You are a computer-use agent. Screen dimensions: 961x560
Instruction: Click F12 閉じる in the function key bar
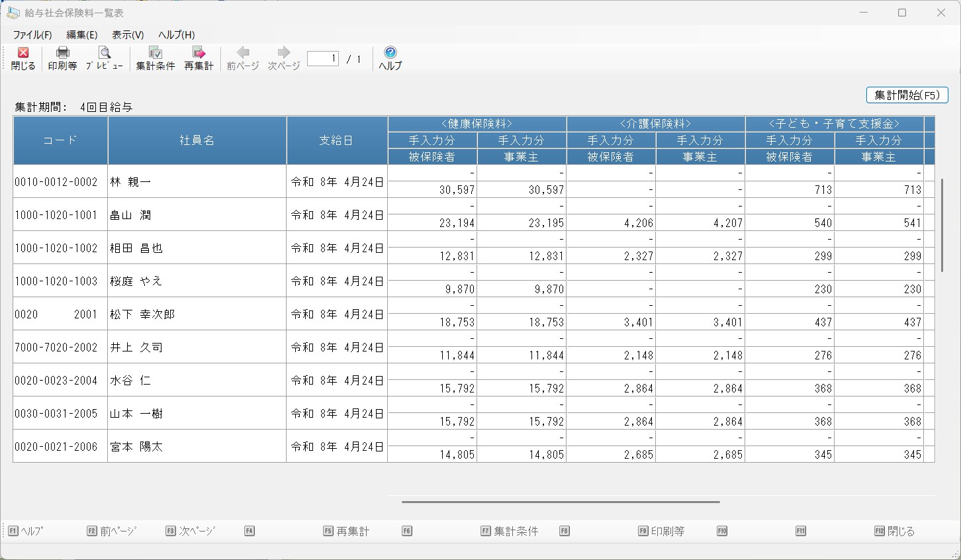[894, 531]
